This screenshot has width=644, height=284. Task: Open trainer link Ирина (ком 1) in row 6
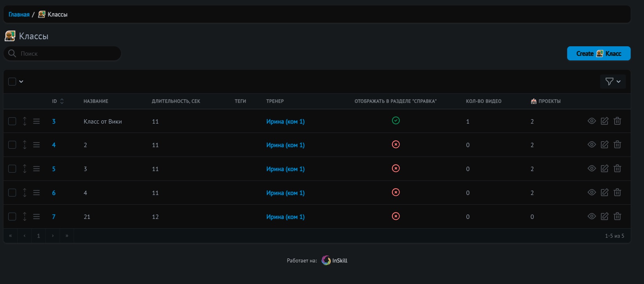click(x=285, y=193)
